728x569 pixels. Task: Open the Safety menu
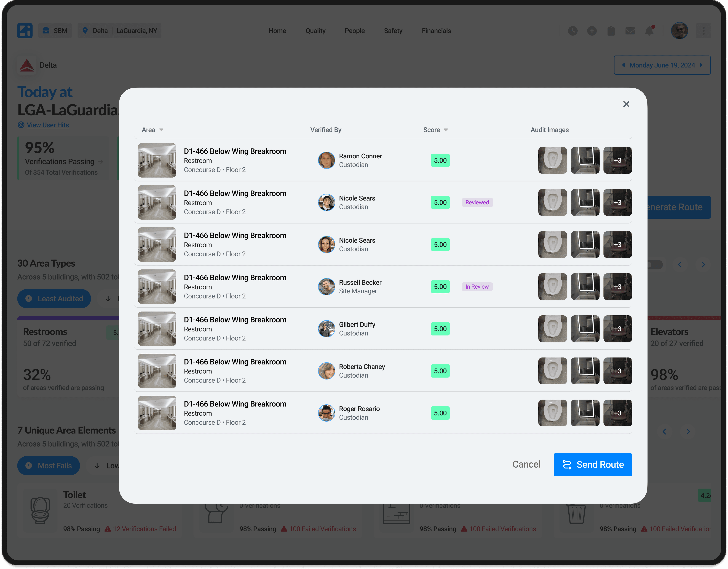(393, 31)
